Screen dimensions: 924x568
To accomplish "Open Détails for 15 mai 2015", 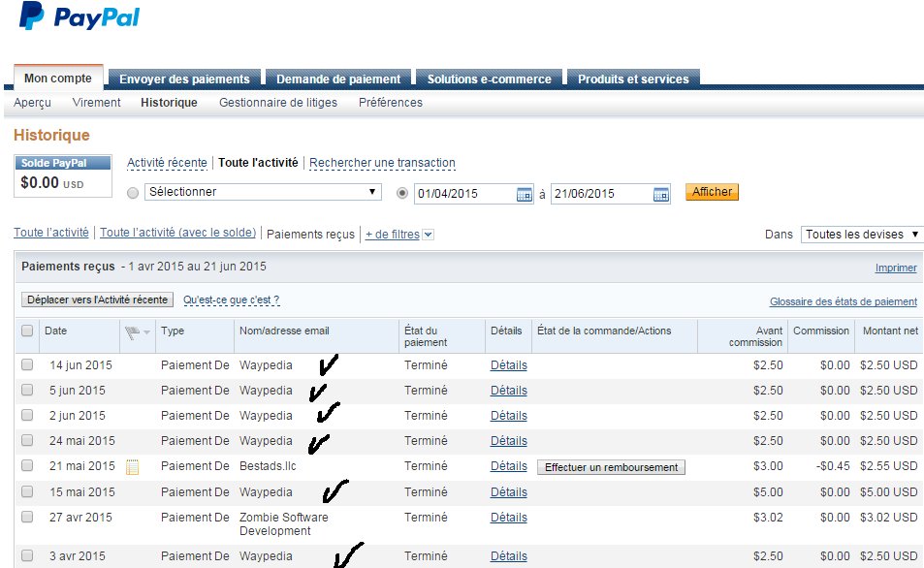I will coord(509,492).
